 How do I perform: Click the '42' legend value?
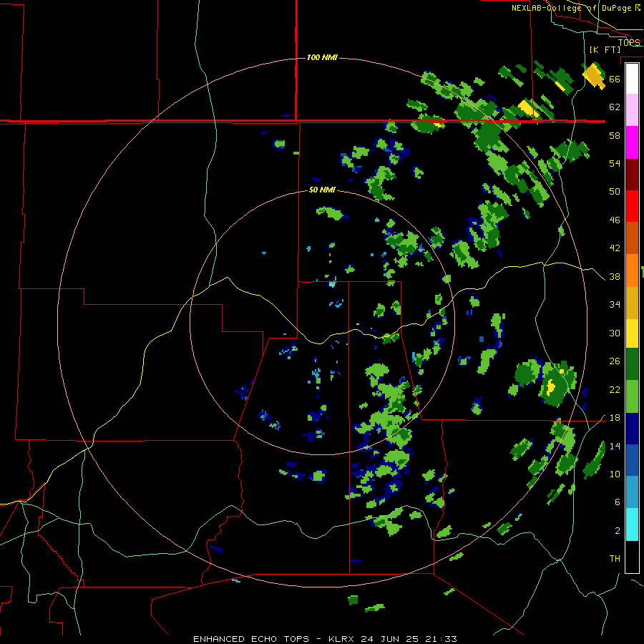(615, 248)
